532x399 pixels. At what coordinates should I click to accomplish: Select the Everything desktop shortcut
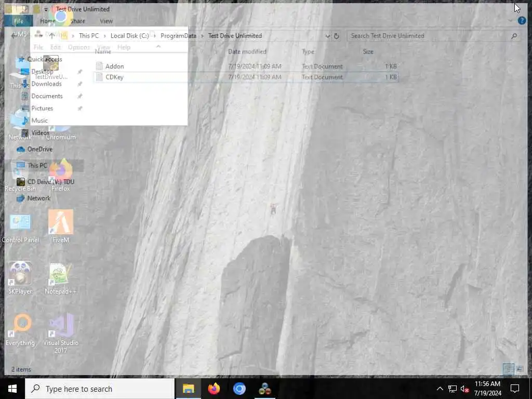coord(20,330)
